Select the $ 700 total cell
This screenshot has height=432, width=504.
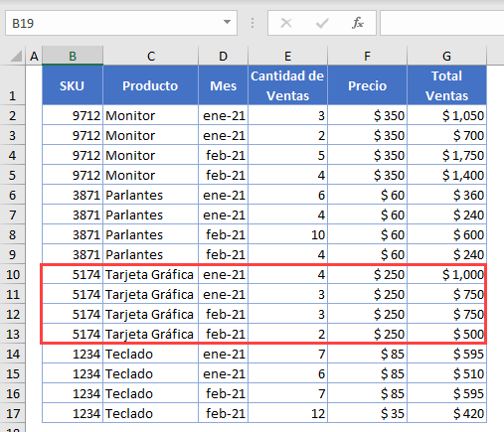[x=446, y=135]
